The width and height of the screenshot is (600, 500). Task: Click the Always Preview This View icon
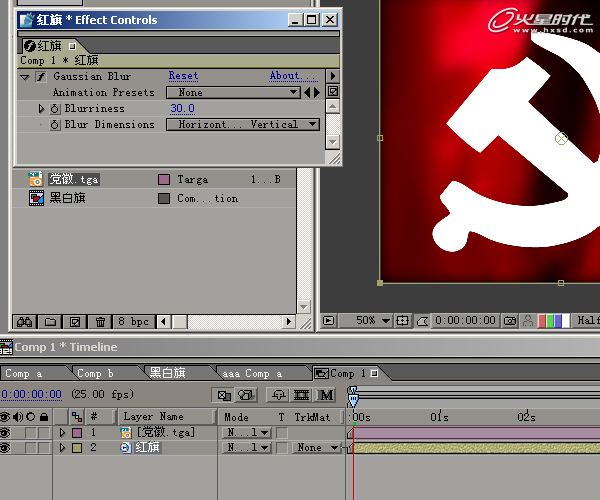click(328, 321)
